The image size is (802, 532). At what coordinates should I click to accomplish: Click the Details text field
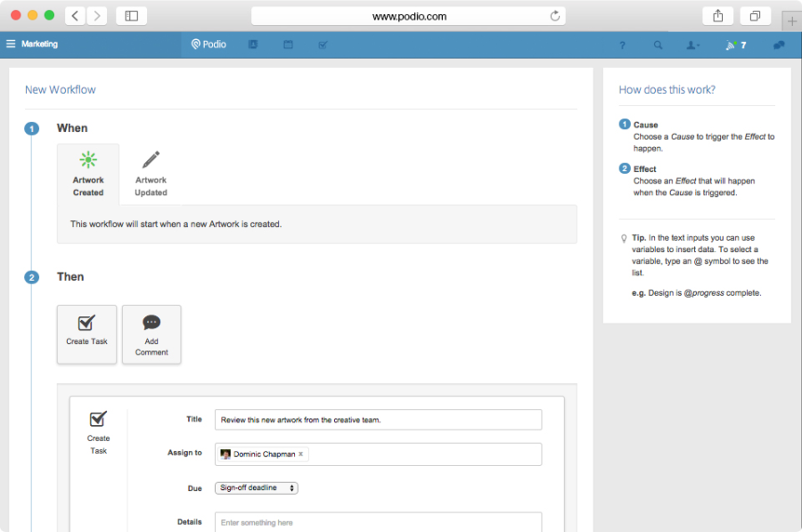pos(378,522)
